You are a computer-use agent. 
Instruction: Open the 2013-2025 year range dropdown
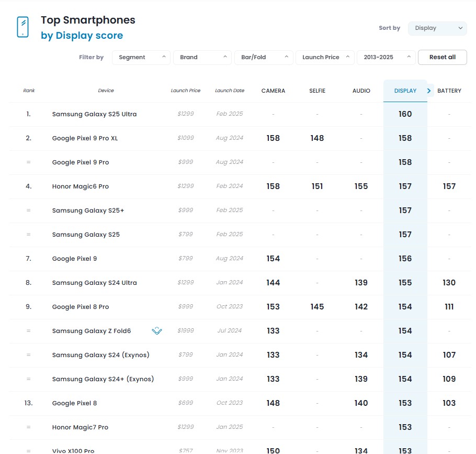click(386, 57)
